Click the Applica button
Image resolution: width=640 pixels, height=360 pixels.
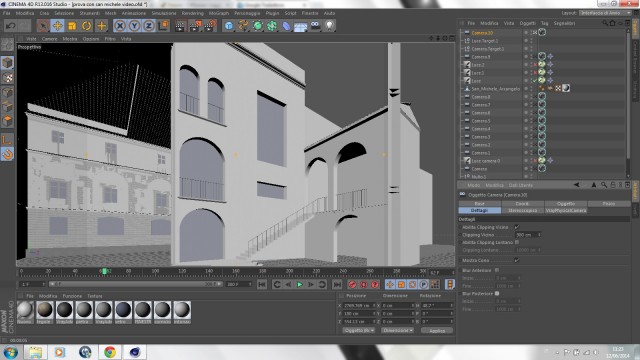click(x=437, y=331)
